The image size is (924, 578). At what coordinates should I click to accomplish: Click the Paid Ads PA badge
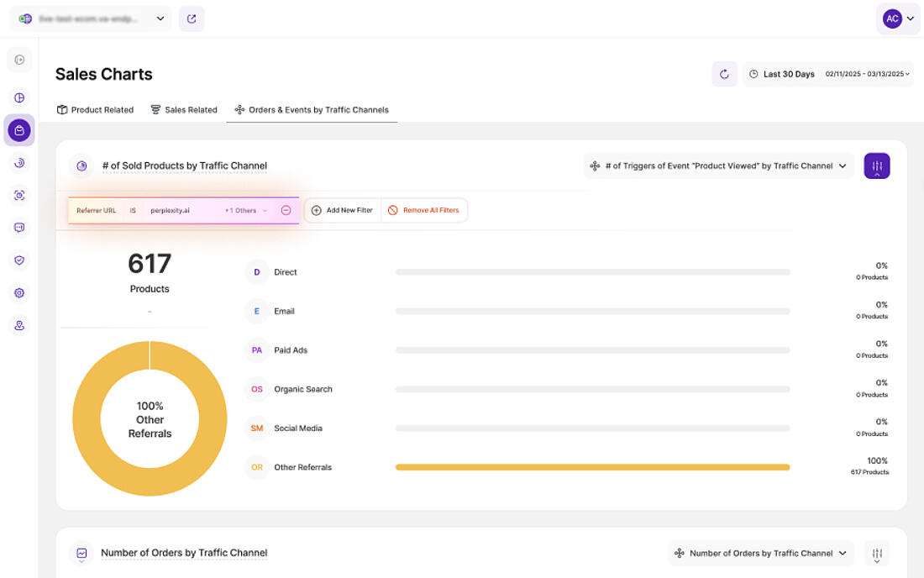point(257,350)
